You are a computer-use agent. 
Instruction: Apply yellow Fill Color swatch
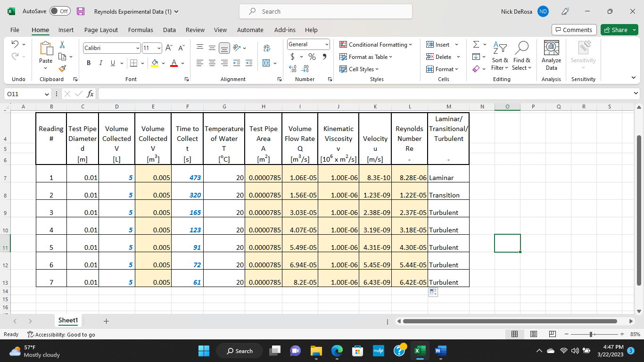pos(155,63)
